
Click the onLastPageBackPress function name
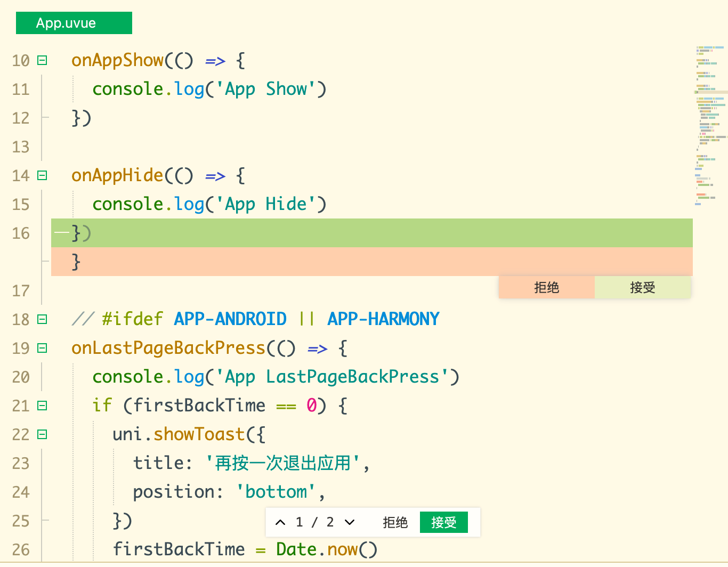(168, 348)
